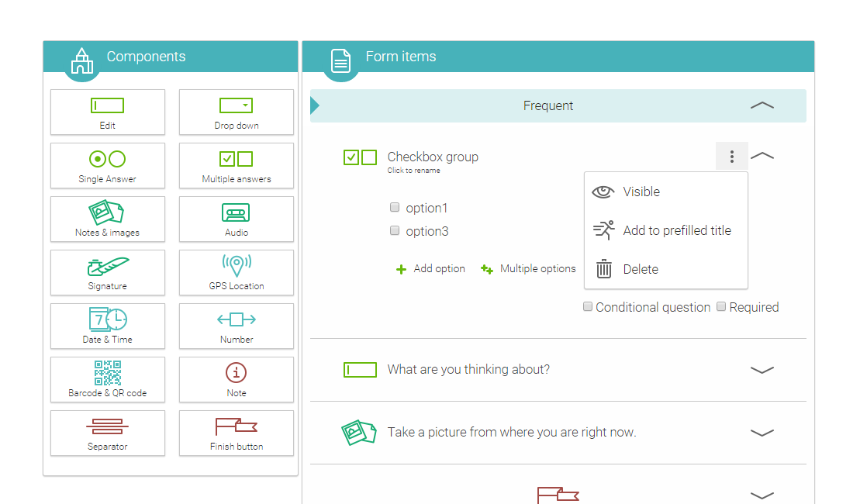The image size is (860, 504).
Task: Add a Finish button component
Action: coord(237,433)
